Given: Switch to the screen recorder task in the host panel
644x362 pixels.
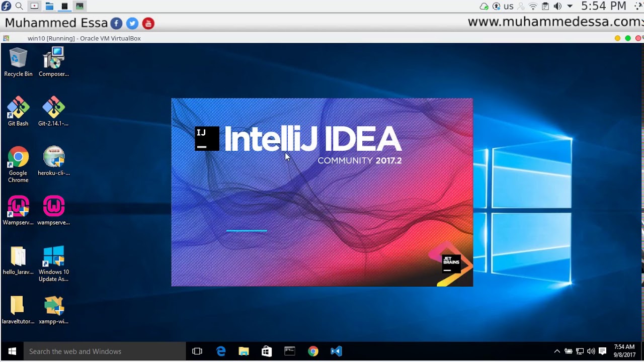Looking at the screenshot, I should coord(34,6).
